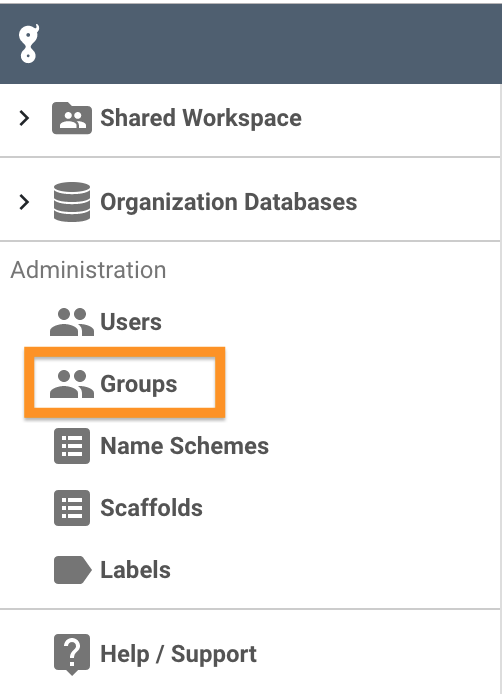Click the Shared Workspace folder icon
The width and height of the screenshot is (502, 694).
click(72, 118)
